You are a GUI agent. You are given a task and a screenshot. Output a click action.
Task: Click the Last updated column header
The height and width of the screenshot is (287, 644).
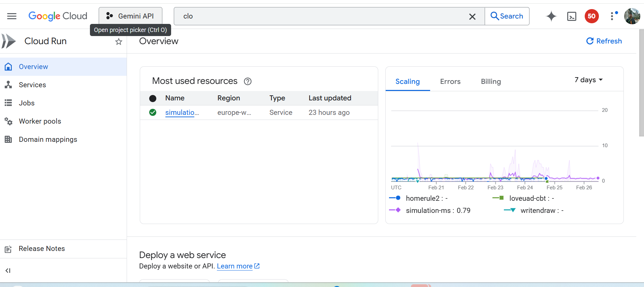pyautogui.click(x=330, y=98)
